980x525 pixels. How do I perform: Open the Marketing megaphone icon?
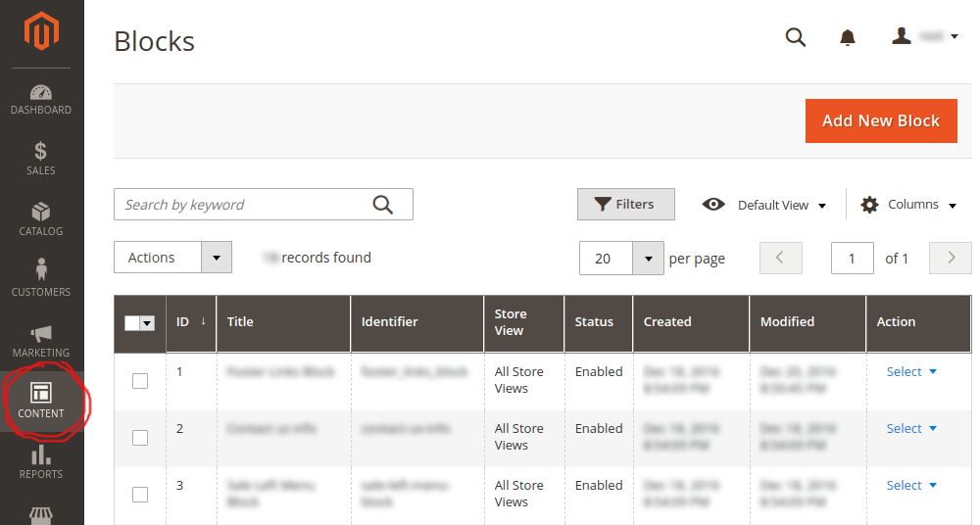(41, 333)
